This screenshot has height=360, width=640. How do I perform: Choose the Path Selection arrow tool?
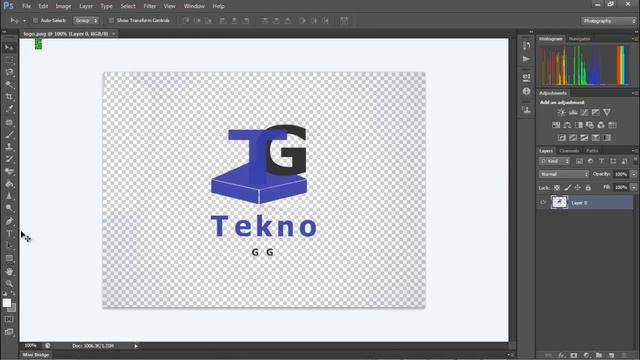pos(9,246)
